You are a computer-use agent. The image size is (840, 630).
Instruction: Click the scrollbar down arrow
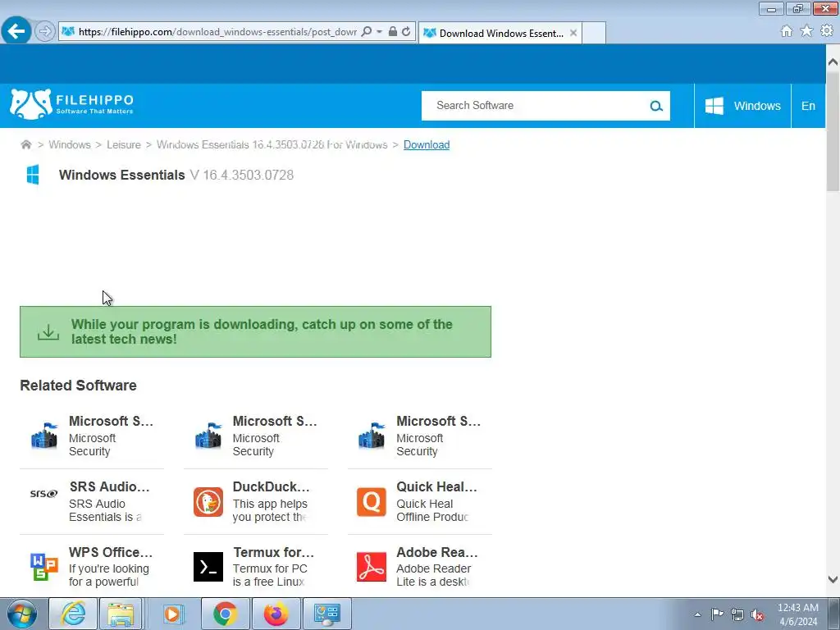833,579
